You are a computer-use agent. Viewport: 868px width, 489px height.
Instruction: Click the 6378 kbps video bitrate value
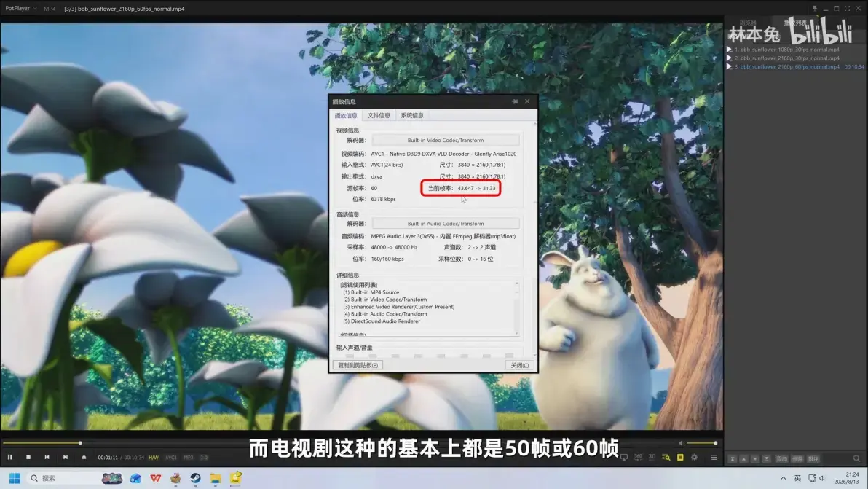point(383,199)
